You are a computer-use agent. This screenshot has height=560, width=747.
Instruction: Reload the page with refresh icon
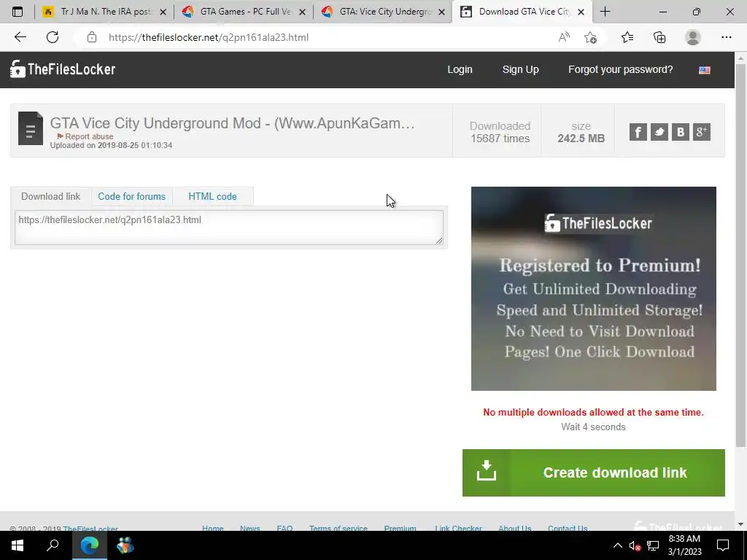[53, 37]
